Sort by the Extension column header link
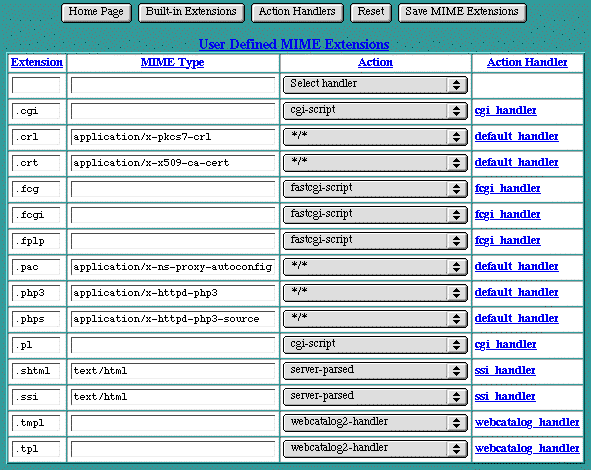 (37, 62)
